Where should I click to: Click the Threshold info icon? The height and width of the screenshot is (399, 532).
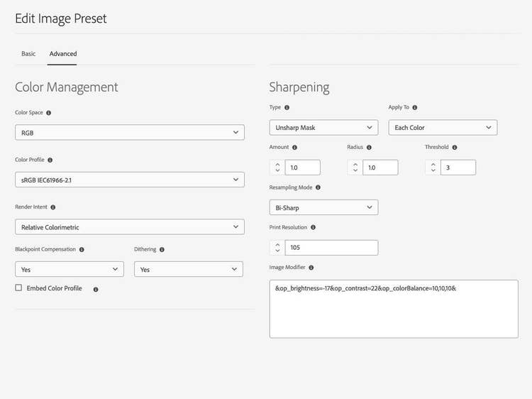tap(455, 148)
